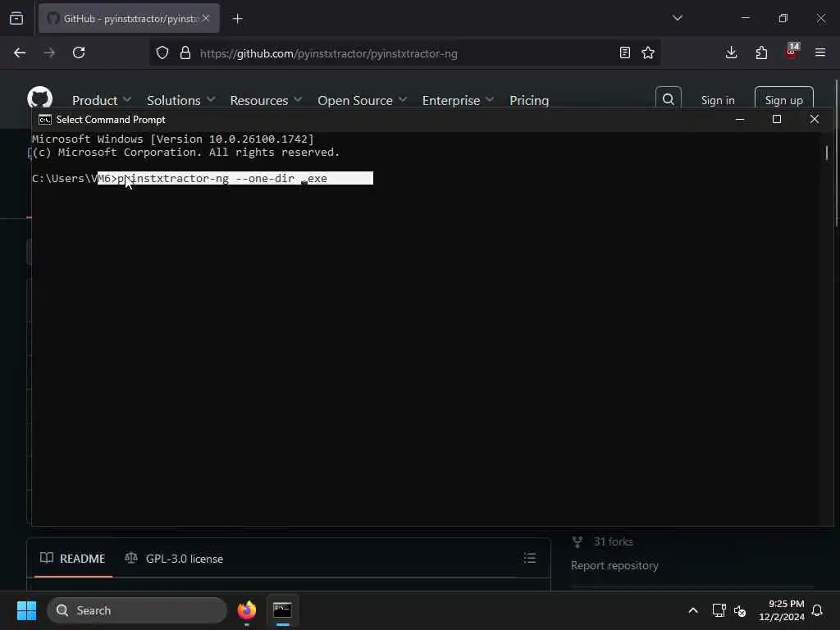Open the Pricing page link
840x630 pixels.
pos(529,100)
